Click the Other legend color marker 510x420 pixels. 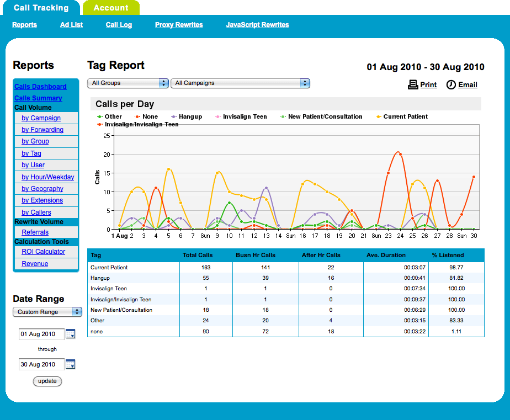(x=100, y=116)
